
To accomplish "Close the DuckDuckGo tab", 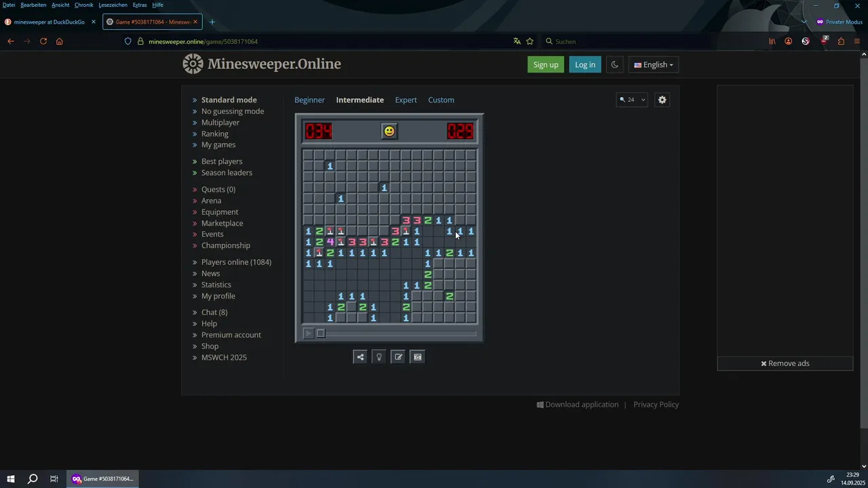I will 94,22.
